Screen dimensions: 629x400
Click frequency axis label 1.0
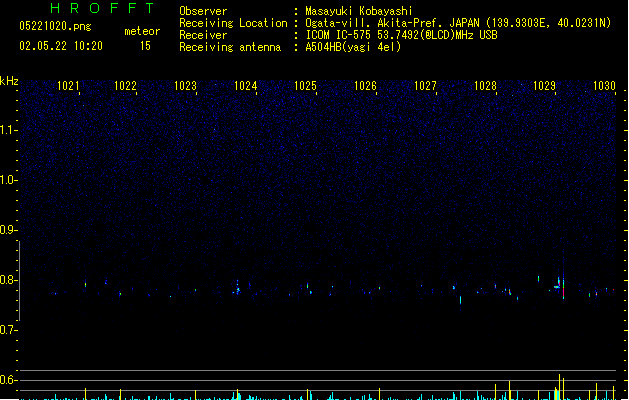pyautogui.click(x=9, y=180)
